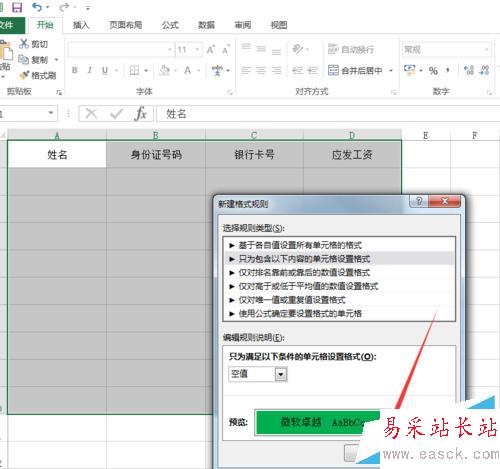Click the formula bar showing 姓名
Screen dimensions: 500x469
coord(328,114)
